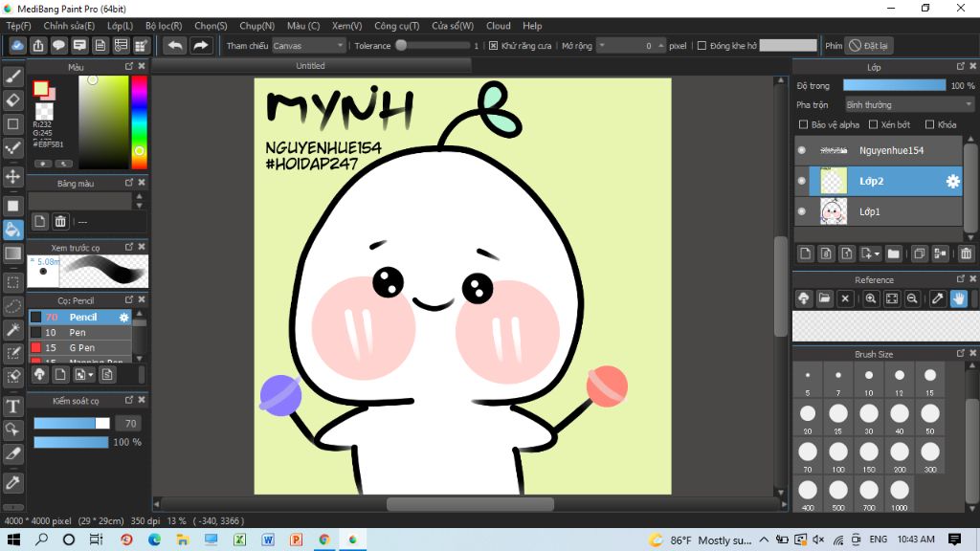Open a reference image file
Screen dimensions: 980x551
click(x=824, y=298)
